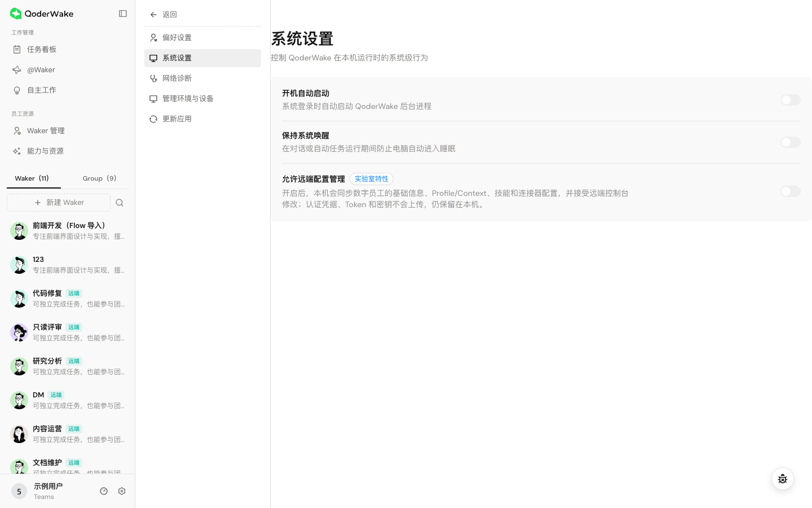Click the @Waker sparkle icon
812x508 pixels.
[x=17, y=70]
